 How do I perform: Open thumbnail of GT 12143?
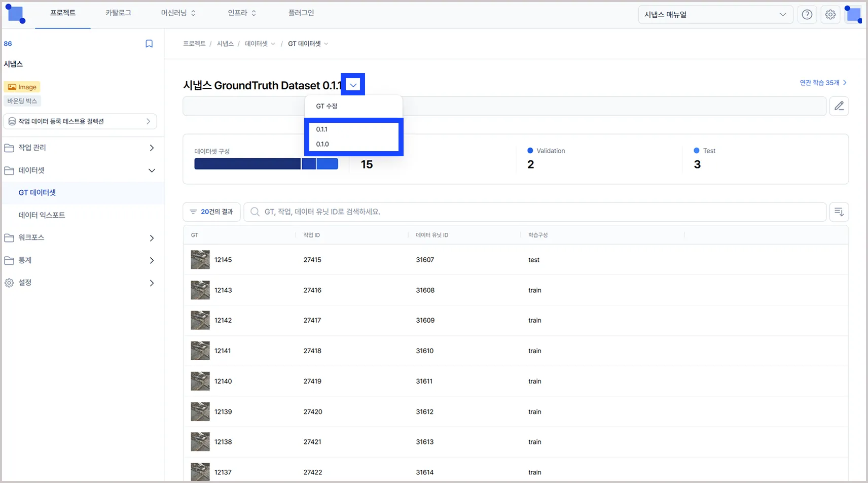pyautogui.click(x=200, y=290)
